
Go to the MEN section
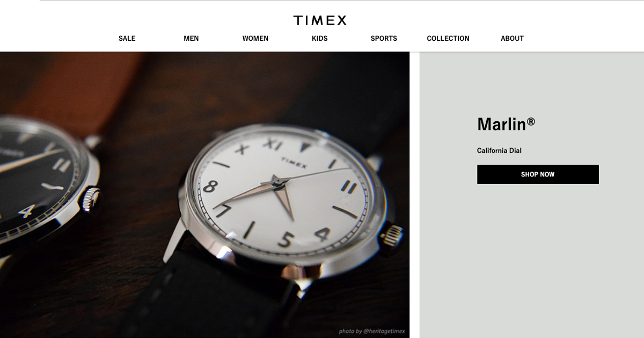point(191,38)
